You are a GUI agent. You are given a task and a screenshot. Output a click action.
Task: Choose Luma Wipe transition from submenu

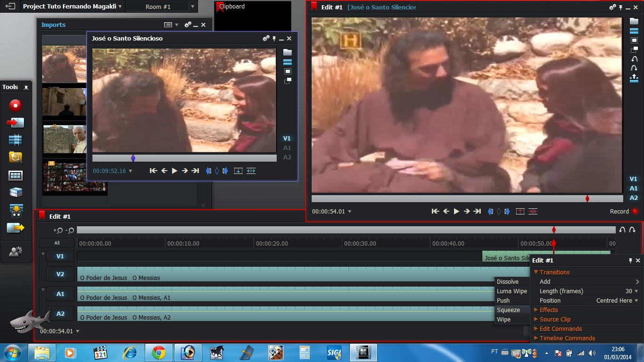point(512,291)
